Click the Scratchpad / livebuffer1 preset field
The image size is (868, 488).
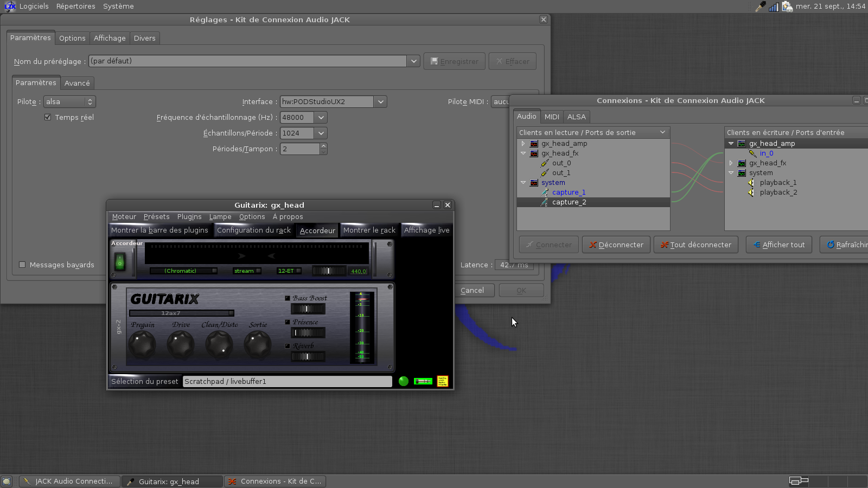[x=287, y=382]
